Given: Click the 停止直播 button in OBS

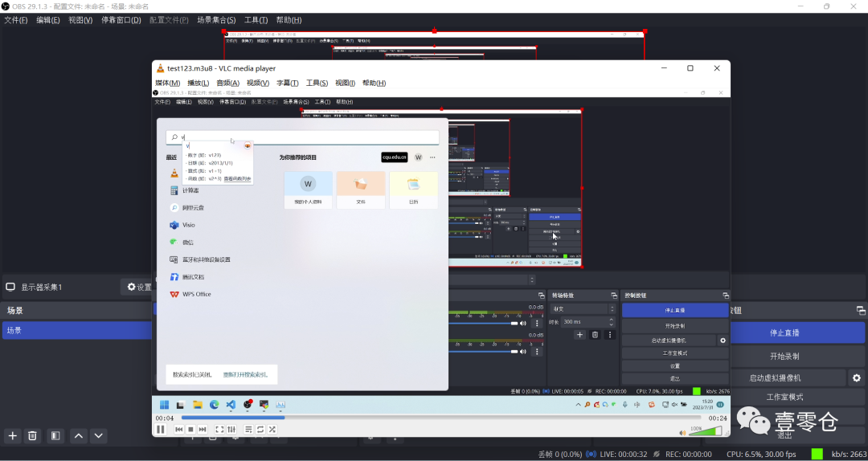Looking at the screenshot, I should [784, 332].
